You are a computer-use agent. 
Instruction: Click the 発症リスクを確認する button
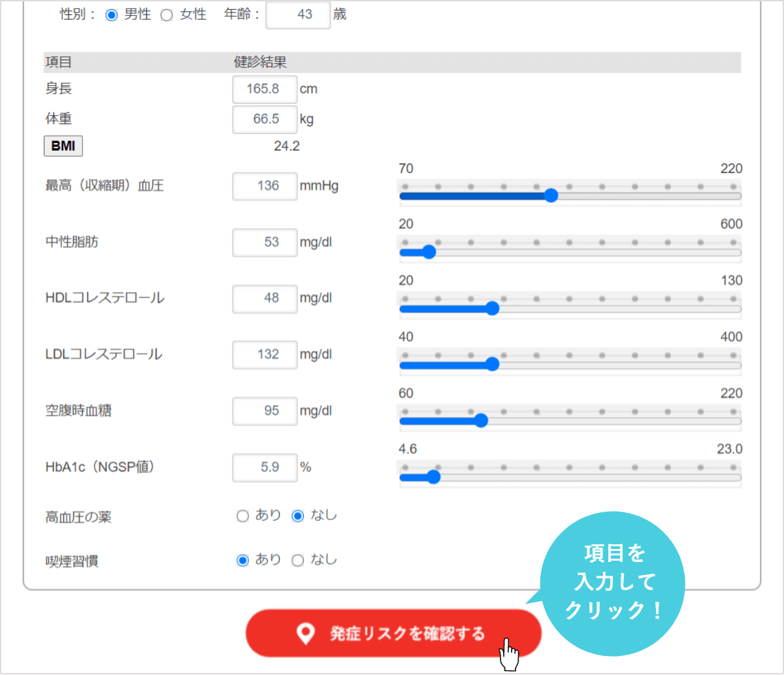[x=394, y=633]
